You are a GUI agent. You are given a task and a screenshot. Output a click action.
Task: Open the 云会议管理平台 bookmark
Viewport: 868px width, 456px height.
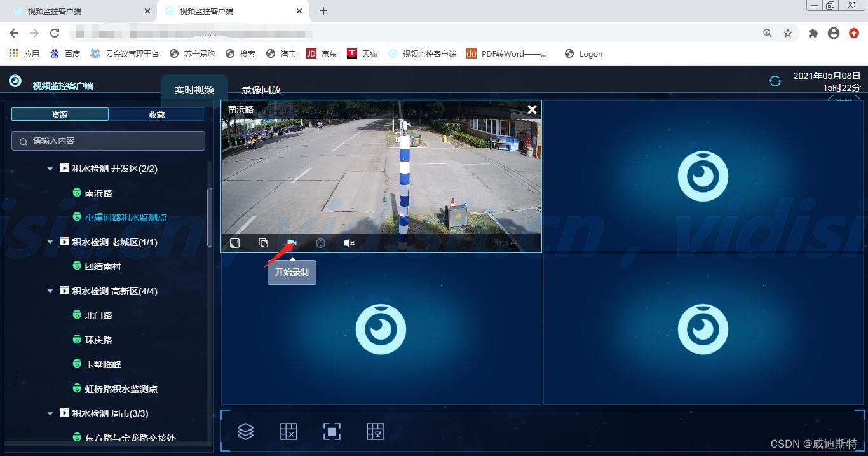[x=125, y=54]
